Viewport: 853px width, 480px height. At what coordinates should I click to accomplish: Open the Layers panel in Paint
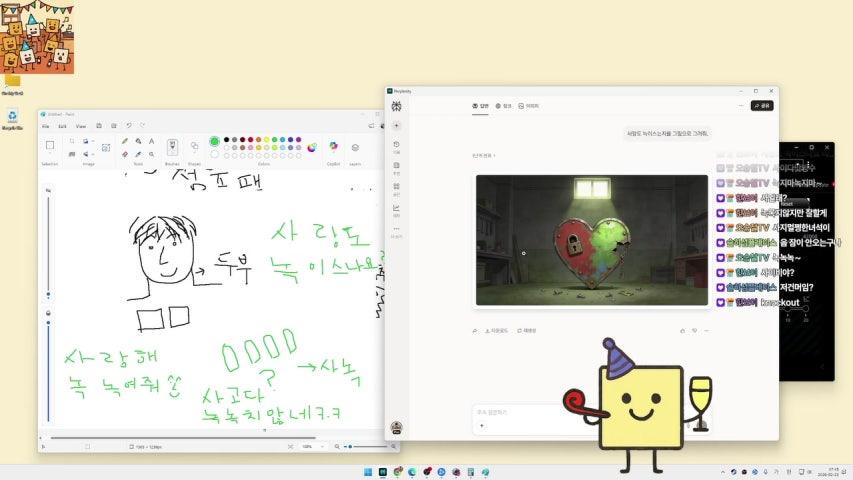(x=355, y=147)
